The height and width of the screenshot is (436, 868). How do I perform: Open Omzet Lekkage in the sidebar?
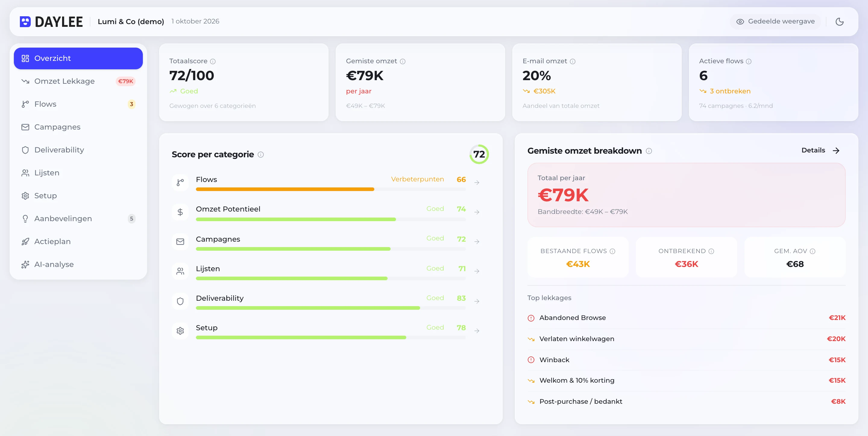tap(78, 81)
